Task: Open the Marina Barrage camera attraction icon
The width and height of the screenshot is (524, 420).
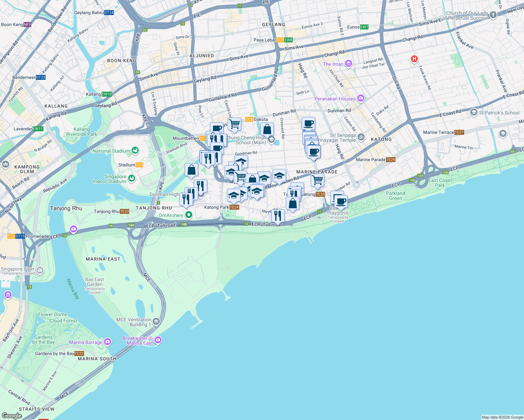Action: coord(107,342)
